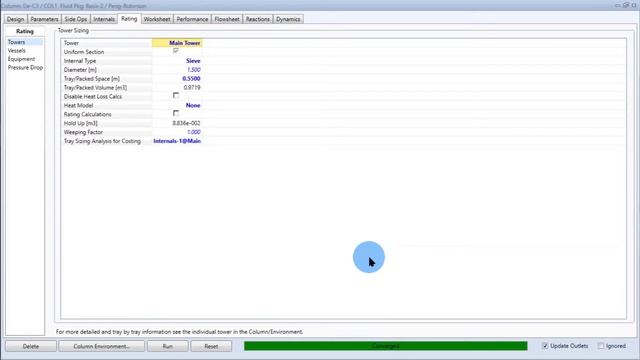Toggle the Uniform Section checkbox
Image resolution: width=640 pixels, height=360 pixels.
[x=176, y=51]
